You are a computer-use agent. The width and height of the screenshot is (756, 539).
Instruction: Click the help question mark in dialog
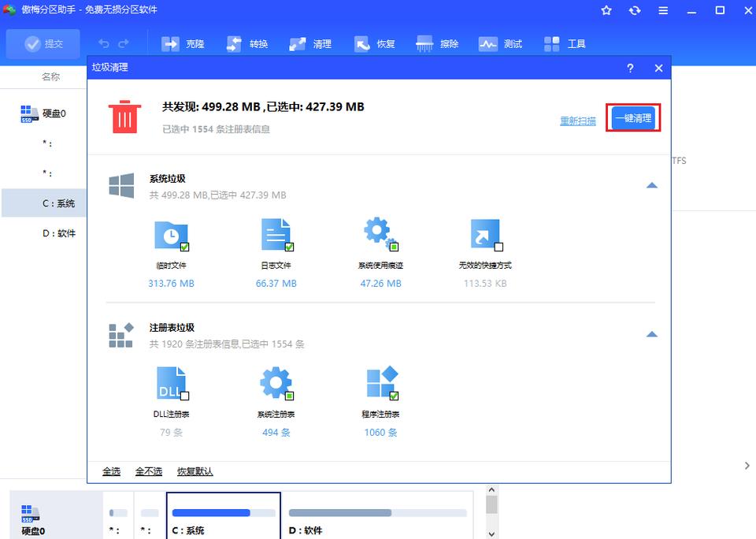pos(630,69)
